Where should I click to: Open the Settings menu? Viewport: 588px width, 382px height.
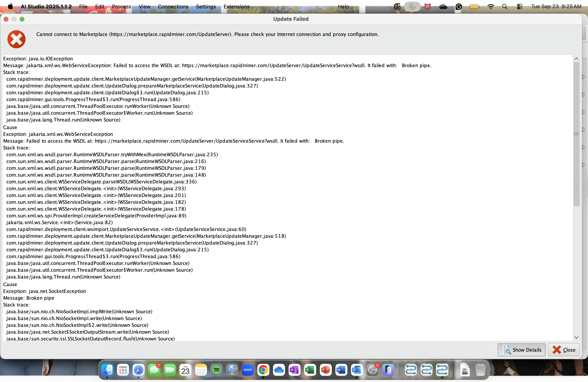206,6
